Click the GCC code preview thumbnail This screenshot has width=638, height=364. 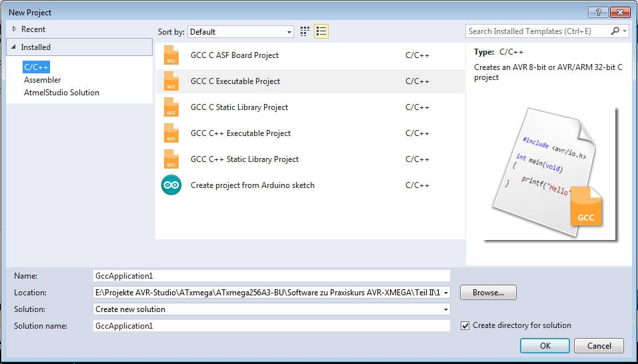[550, 173]
